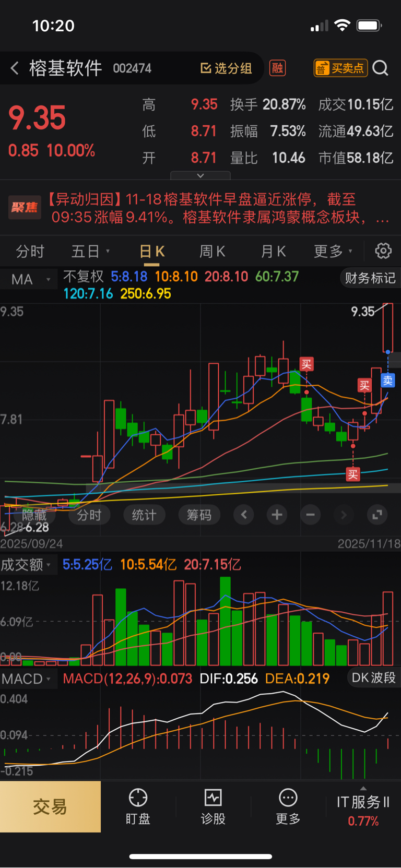401x868 pixels.
Task: Open fullscreen chart with expand icon
Action: (377, 515)
